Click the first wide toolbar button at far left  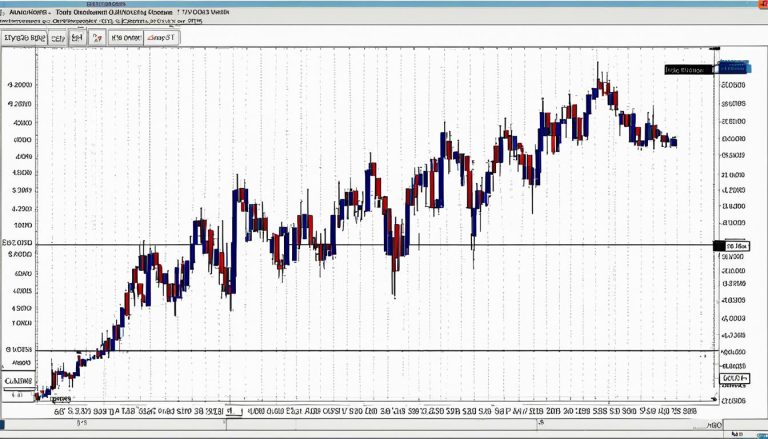[x=24, y=38]
